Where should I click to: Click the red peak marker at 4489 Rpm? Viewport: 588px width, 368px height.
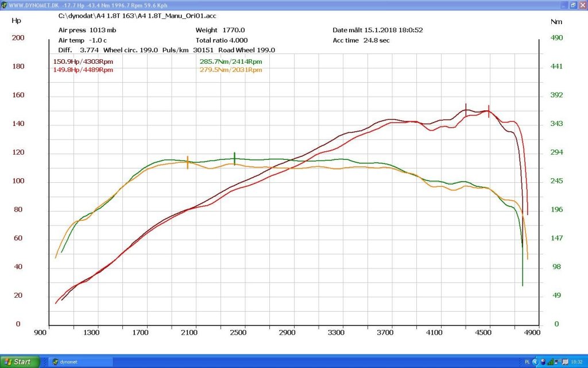pyautogui.click(x=489, y=111)
